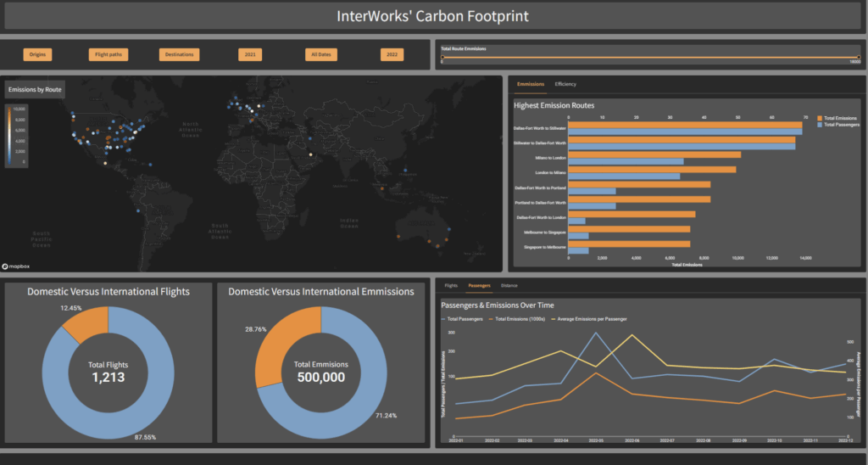Switch to the Emmissions tab
Image resolution: width=868 pixels, height=465 pixels.
coord(531,84)
